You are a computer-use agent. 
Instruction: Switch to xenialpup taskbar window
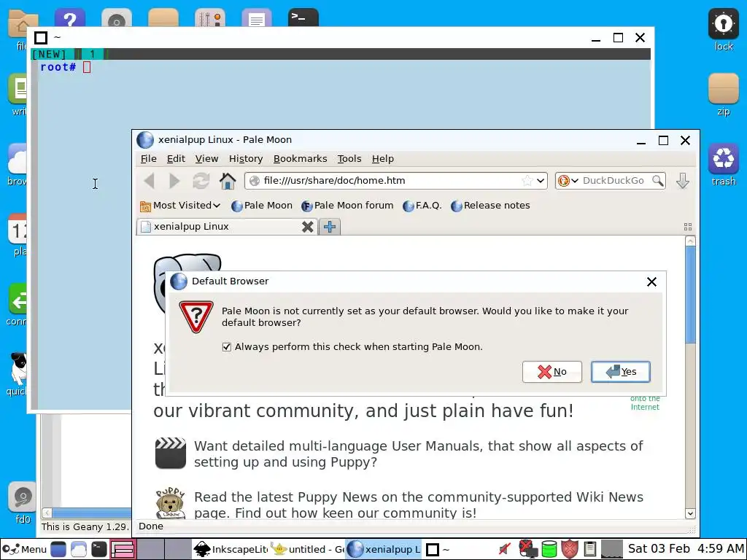tap(384, 549)
